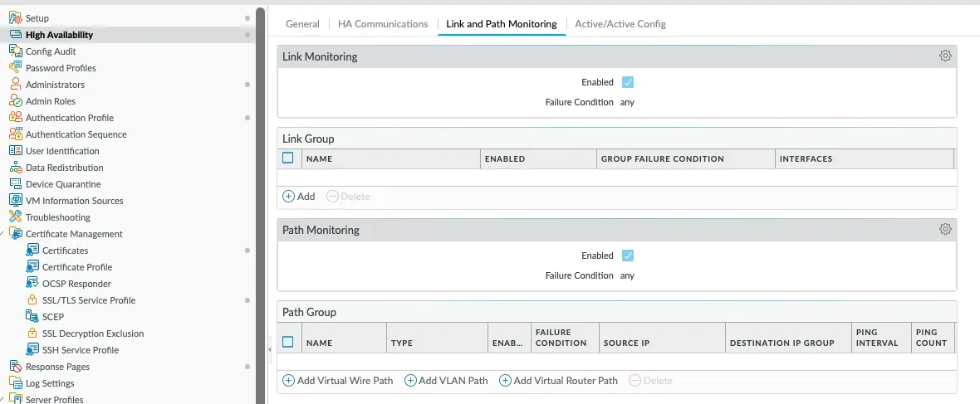Click the SCEP icon
The width and height of the screenshot is (980, 404).
(32, 317)
